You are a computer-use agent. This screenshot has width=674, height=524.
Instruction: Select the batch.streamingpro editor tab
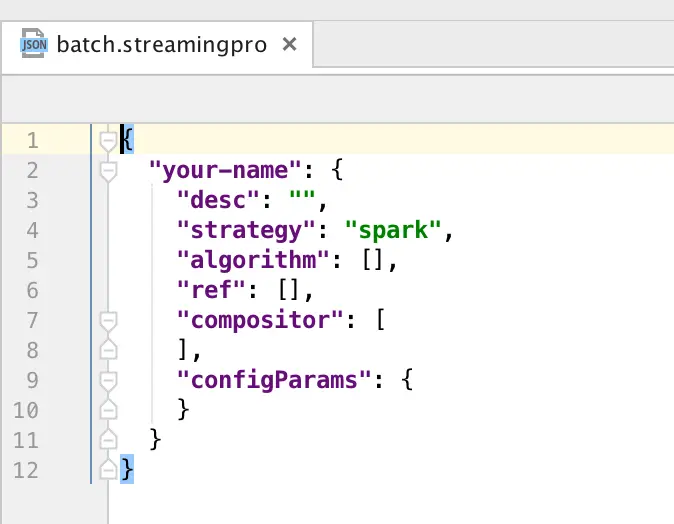157,45
